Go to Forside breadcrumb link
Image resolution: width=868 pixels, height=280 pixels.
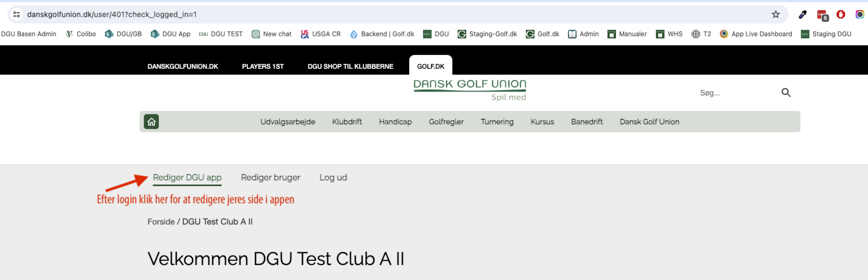[x=161, y=222]
